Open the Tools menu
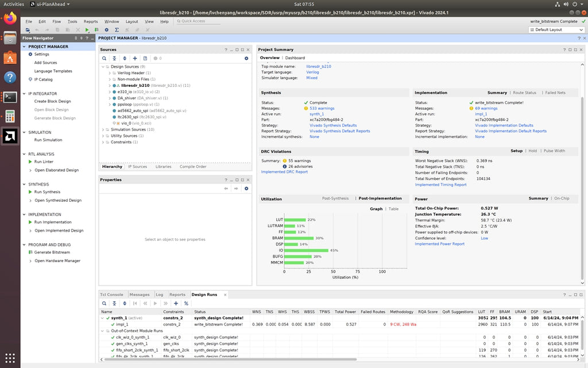This screenshot has width=588, height=368. coord(72,21)
